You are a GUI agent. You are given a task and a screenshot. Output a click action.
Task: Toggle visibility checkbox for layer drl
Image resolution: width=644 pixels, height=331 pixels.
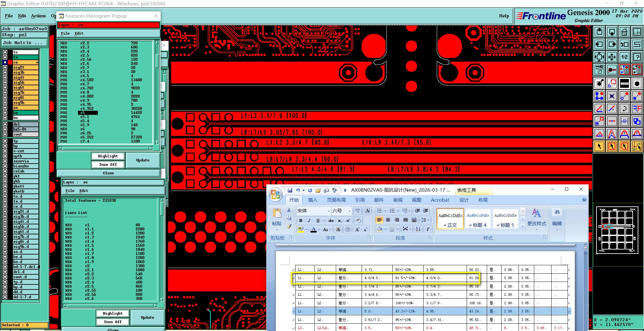tap(5, 124)
